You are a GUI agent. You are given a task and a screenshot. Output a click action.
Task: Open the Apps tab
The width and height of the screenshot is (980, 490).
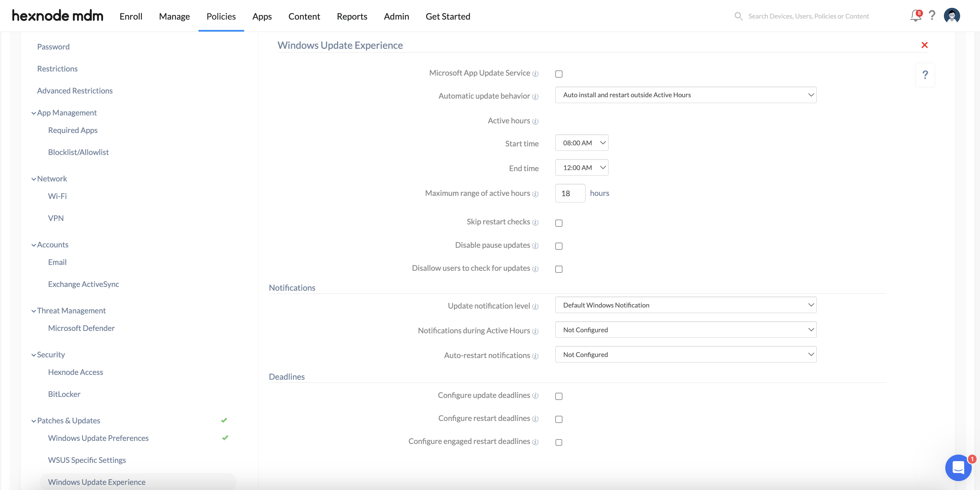(262, 16)
